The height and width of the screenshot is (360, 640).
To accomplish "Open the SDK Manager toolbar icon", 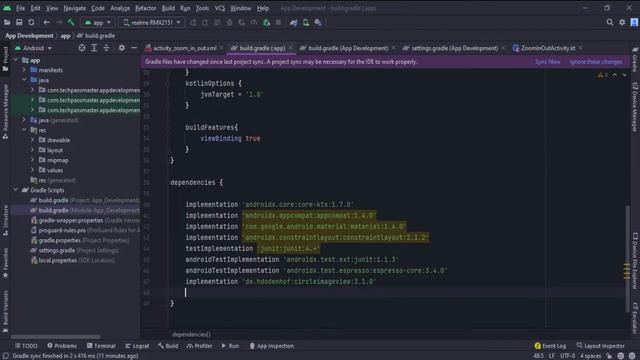I will (318, 22).
